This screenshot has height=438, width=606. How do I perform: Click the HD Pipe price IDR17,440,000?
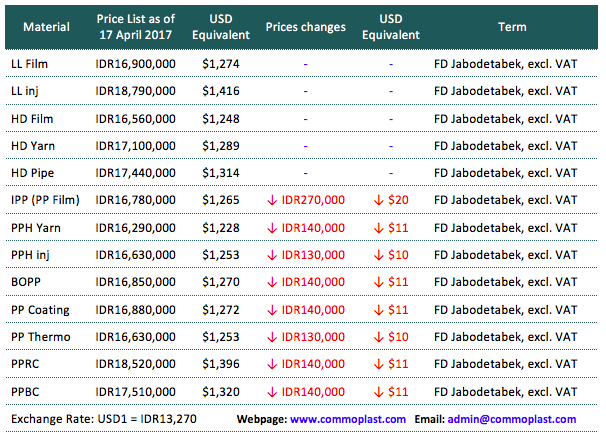point(136,173)
